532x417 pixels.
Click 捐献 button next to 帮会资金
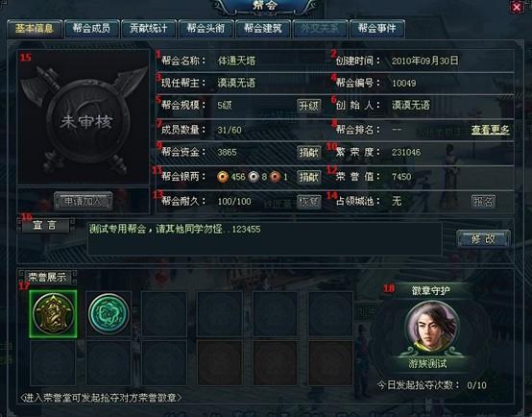(x=309, y=152)
